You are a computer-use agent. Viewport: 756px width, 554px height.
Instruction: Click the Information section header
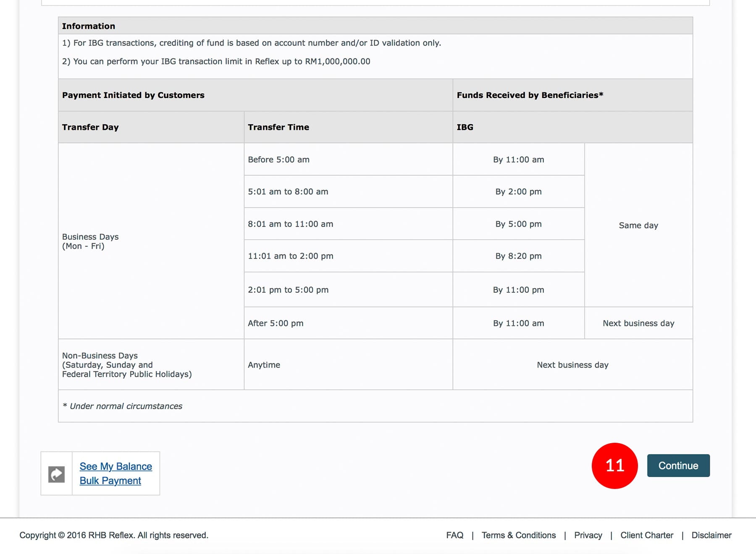tap(89, 26)
